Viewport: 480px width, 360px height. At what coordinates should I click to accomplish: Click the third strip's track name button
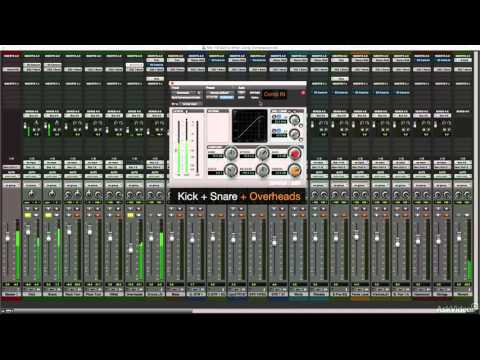[52, 294]
